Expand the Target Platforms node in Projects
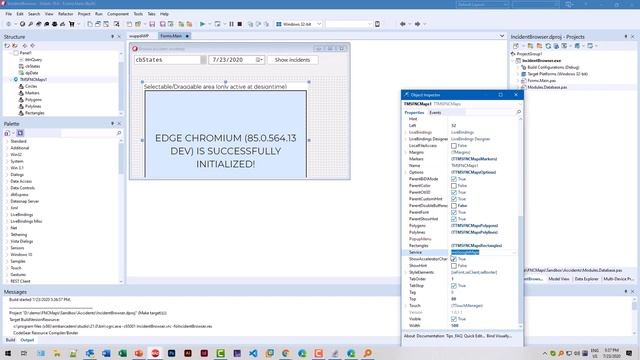Viewport: 640px width, 360px height. click(518, 74)
